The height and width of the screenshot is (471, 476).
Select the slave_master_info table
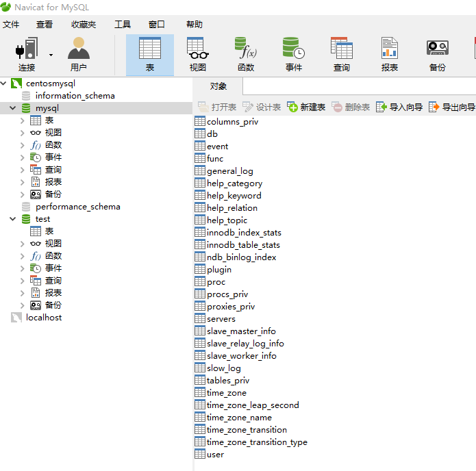[241, 331]
